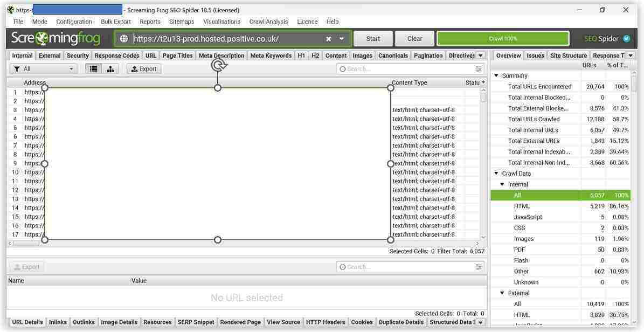Select Total URLs Crawled row
644x332 pixels.
click(x=561, y=119)
